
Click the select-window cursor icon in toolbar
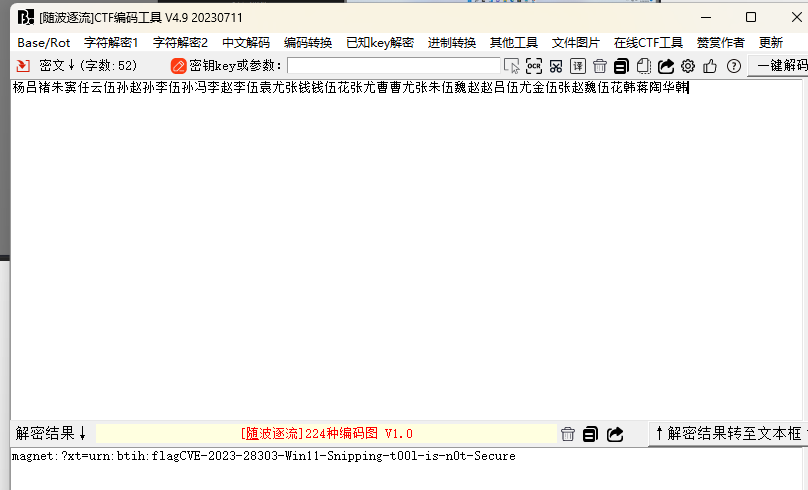coord(512,66)
